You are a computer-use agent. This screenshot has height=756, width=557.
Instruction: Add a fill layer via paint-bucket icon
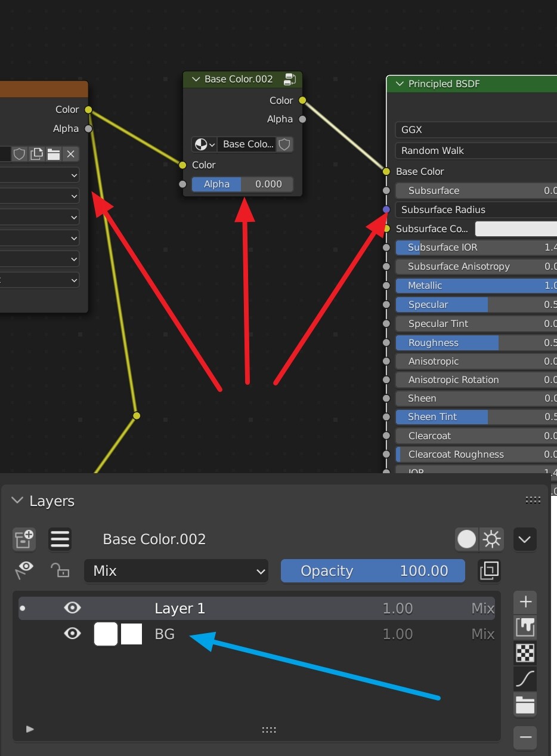coord(525,627)
